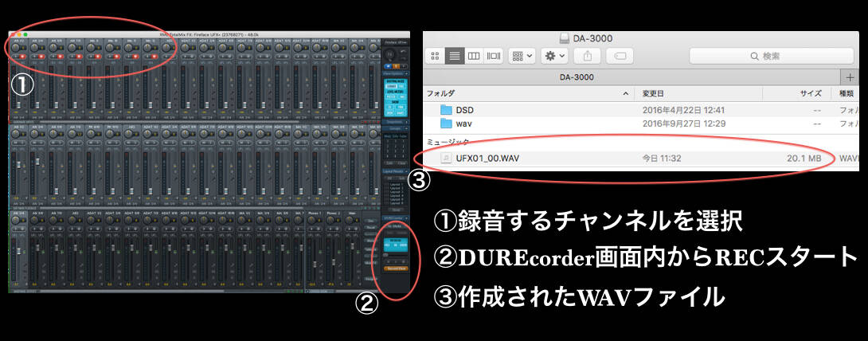The width and height of the screenshot is (868, 341).
Task: Click the Share button in Finder toolbar
Action: point(587,55)
